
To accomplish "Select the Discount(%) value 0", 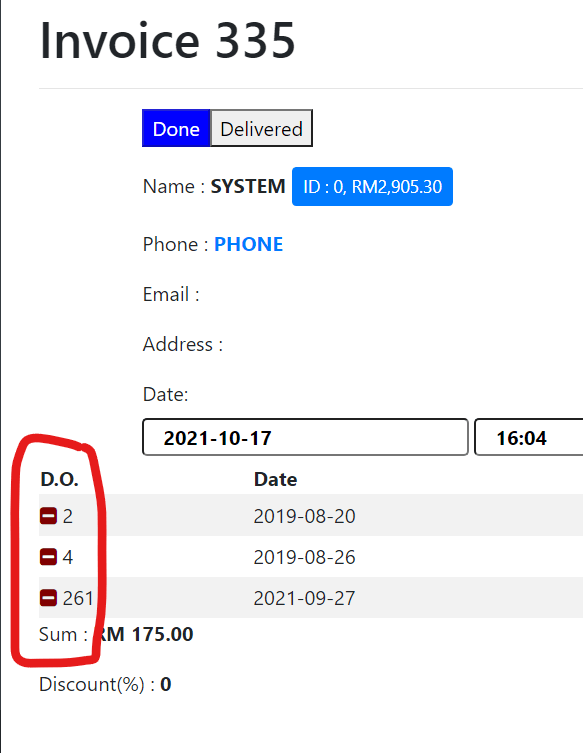I will tap(166, 684).
